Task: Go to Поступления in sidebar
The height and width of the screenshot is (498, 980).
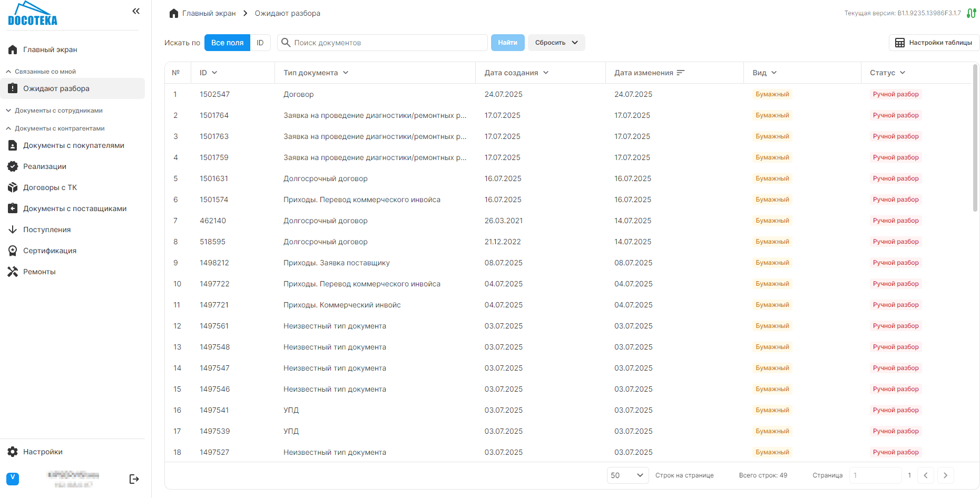Action: [46, 230]
